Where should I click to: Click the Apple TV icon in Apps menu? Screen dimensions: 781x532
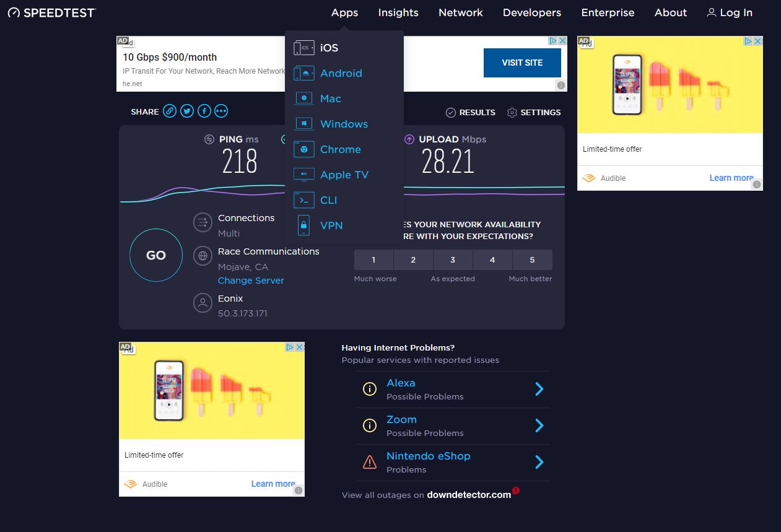[x=304, y=175]
